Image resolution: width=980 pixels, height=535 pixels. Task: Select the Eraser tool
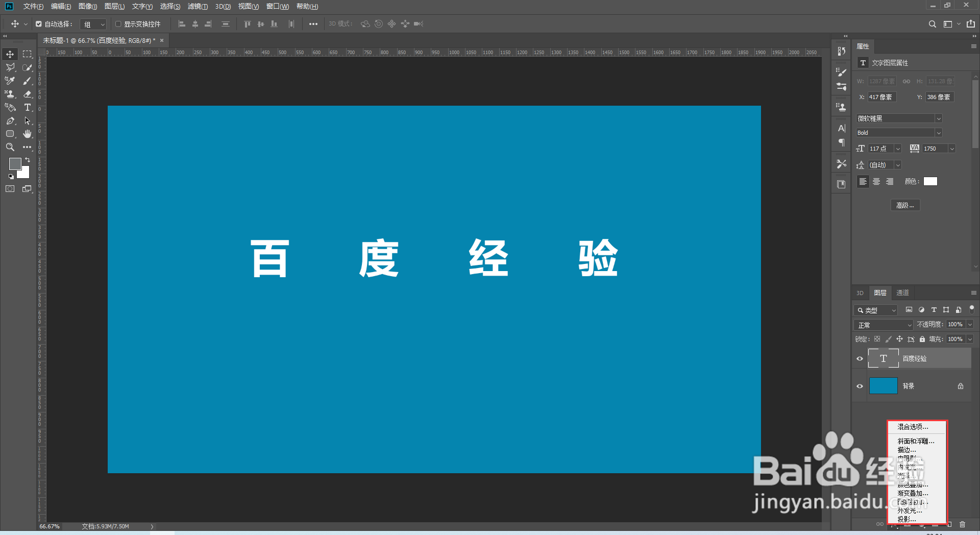[x=28, y=94]
